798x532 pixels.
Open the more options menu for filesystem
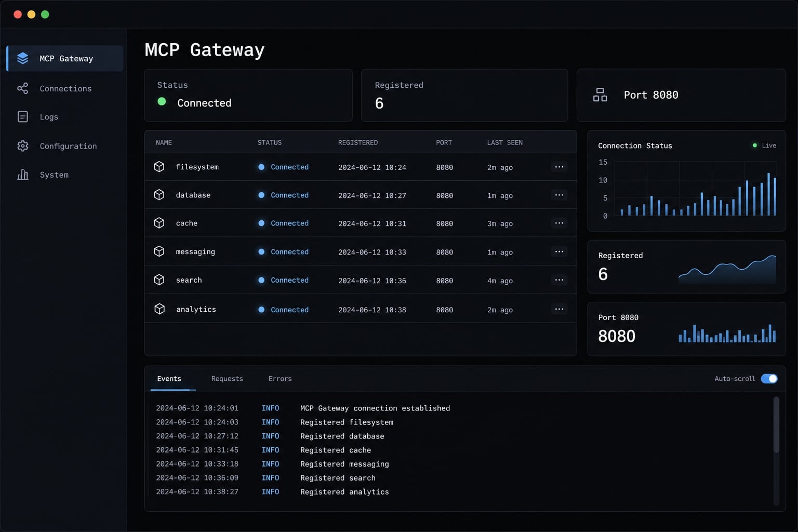pos(559,167)
